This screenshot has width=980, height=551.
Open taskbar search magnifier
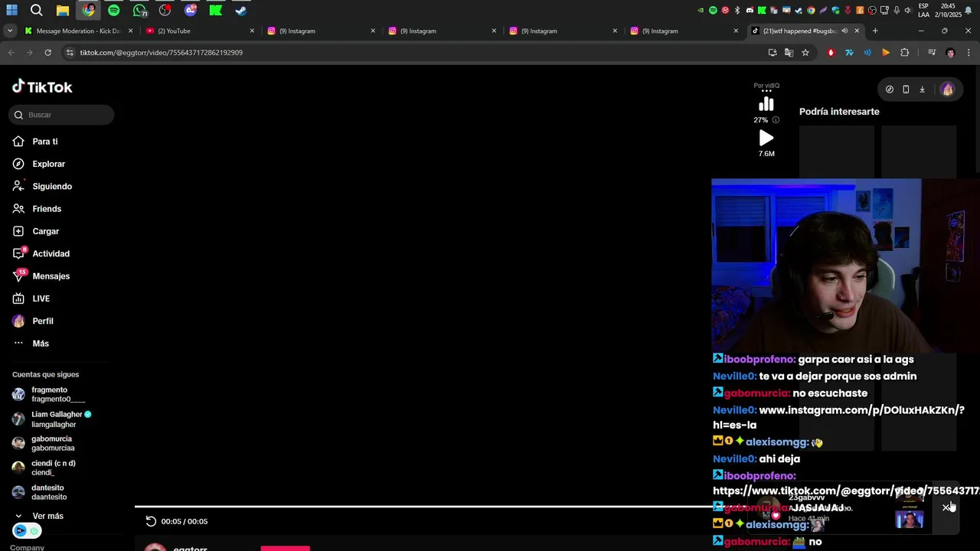tap(37, 10)
